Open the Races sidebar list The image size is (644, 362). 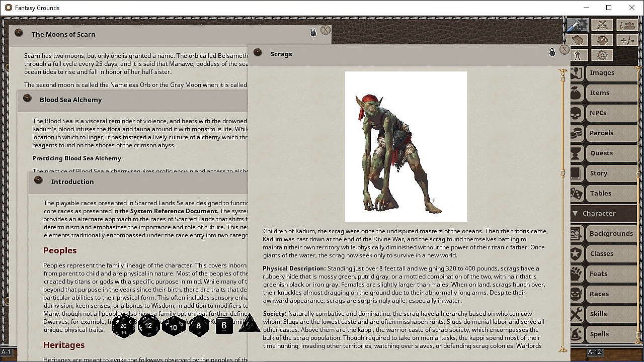pyautogui.click(x=611, y=294)
